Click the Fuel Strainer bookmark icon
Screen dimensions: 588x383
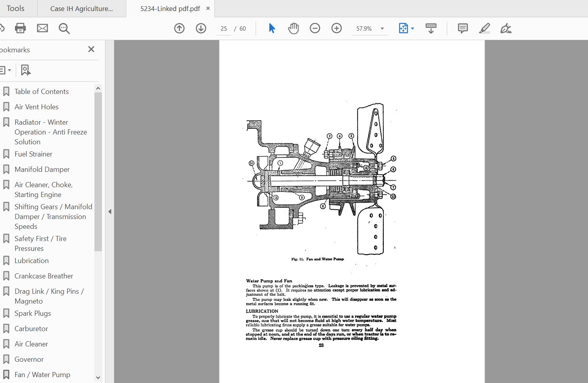(6, 154)
